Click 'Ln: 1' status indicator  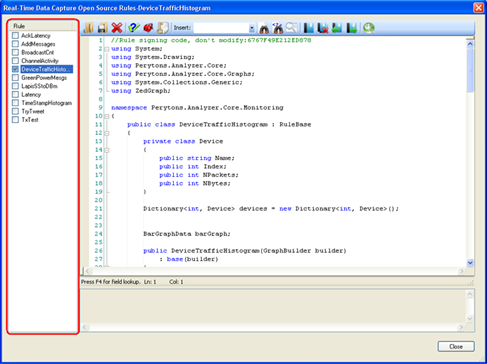coord(150,282)
